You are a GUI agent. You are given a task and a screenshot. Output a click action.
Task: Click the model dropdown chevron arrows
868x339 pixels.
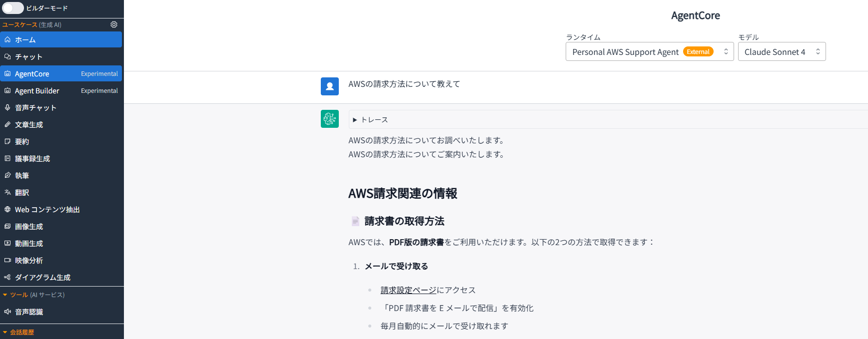pos(818,51)
